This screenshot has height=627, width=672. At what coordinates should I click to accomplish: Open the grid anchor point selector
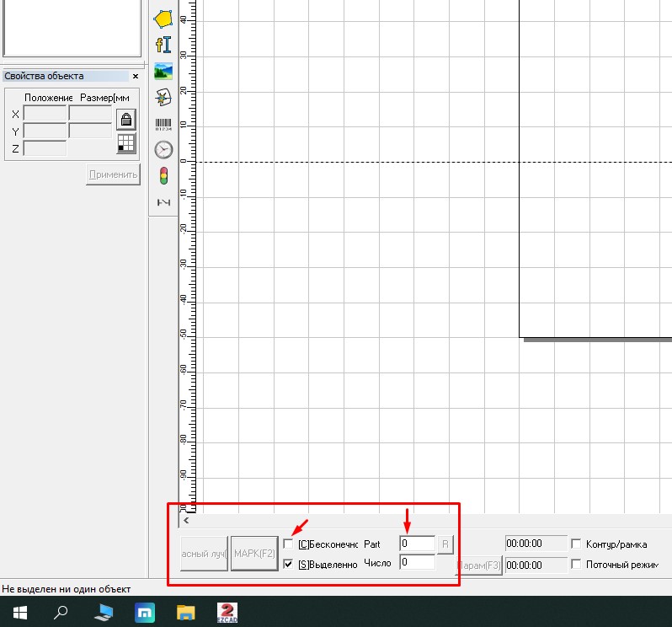tap(125, 143)
